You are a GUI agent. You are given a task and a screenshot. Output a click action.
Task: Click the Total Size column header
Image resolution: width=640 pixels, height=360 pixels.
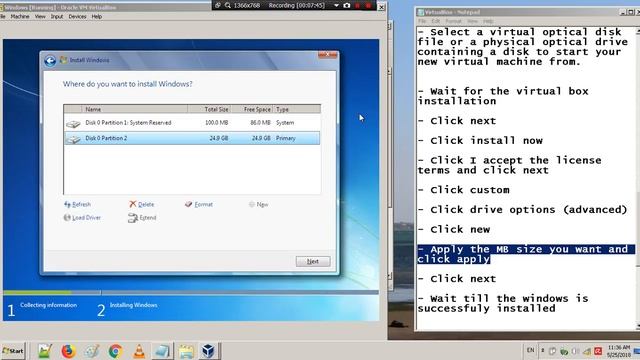click(x=209, y=109)
